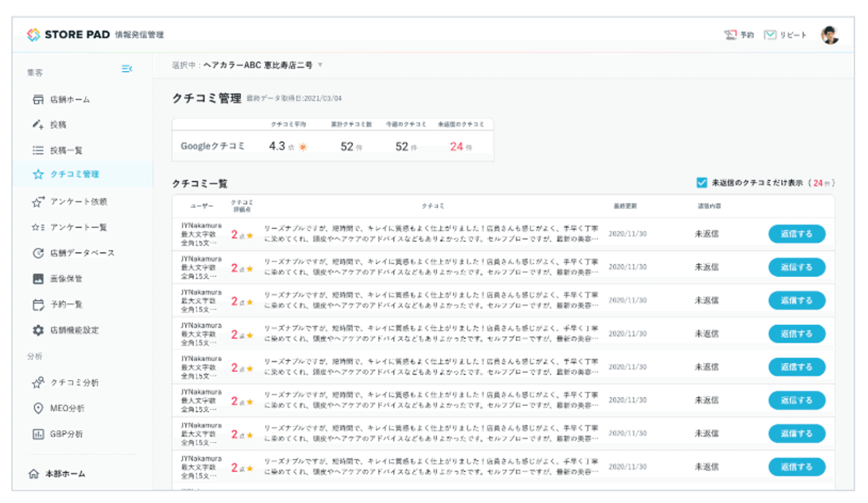Select the 投稿 pencil-plus icon
This screenshot has height=503, width=868.
[39, 125]
